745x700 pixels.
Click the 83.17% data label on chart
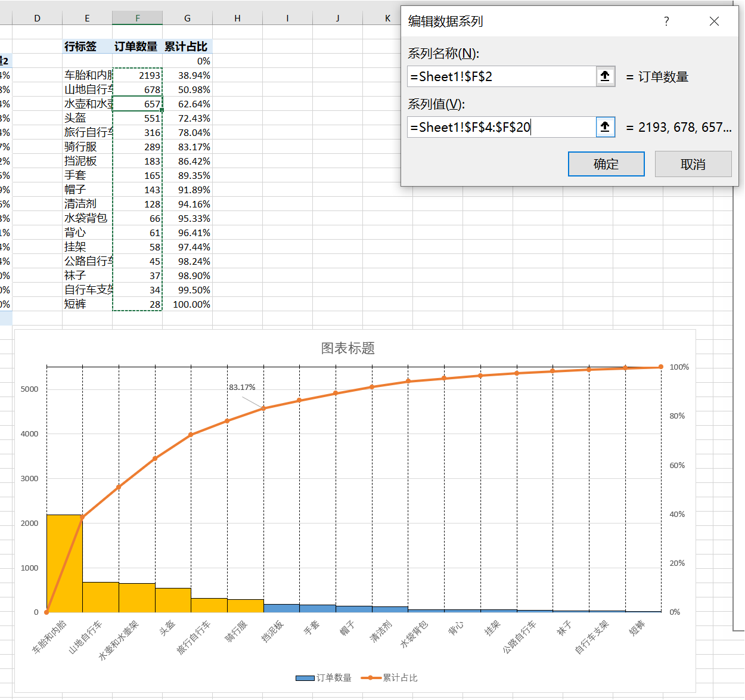pyautogui.click(x=242, y=388)
